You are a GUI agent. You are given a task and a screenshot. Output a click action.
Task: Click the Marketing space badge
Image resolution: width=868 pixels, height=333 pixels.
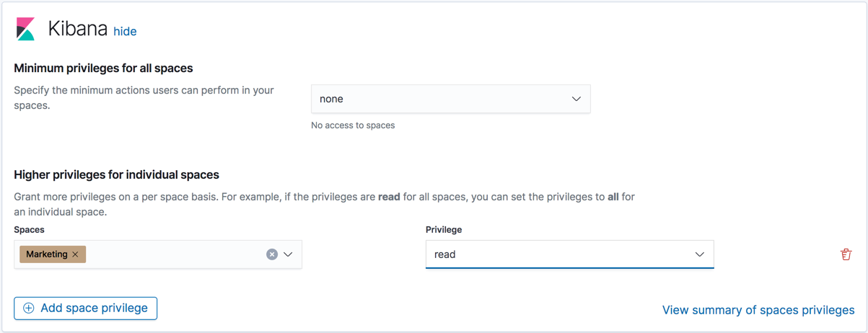pyautogui.click(x=46, y=254)
